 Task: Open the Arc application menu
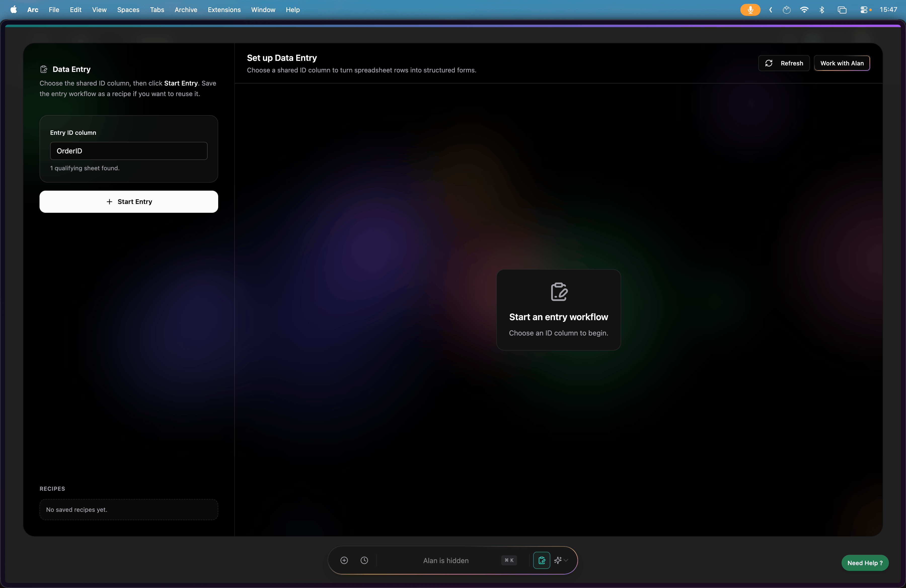point(33,10)
